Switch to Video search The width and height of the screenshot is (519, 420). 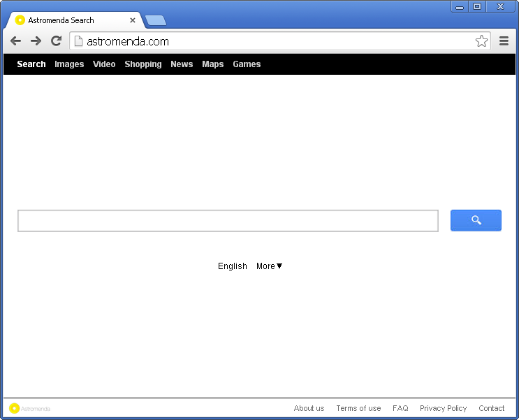(x=104, y=64)
